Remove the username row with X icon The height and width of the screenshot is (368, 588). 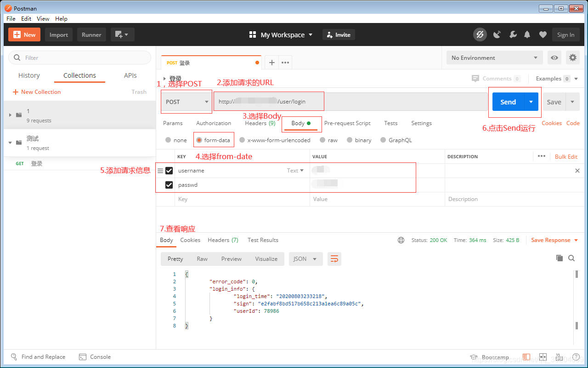coord(577,171)
